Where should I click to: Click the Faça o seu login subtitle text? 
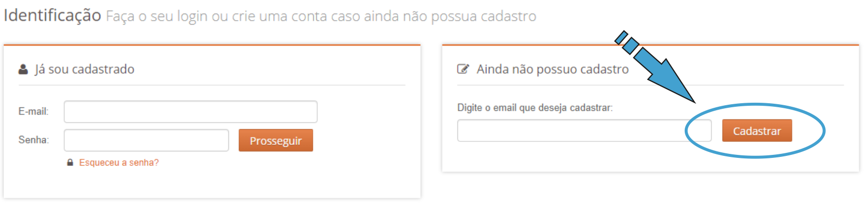[x=321, y=17]
